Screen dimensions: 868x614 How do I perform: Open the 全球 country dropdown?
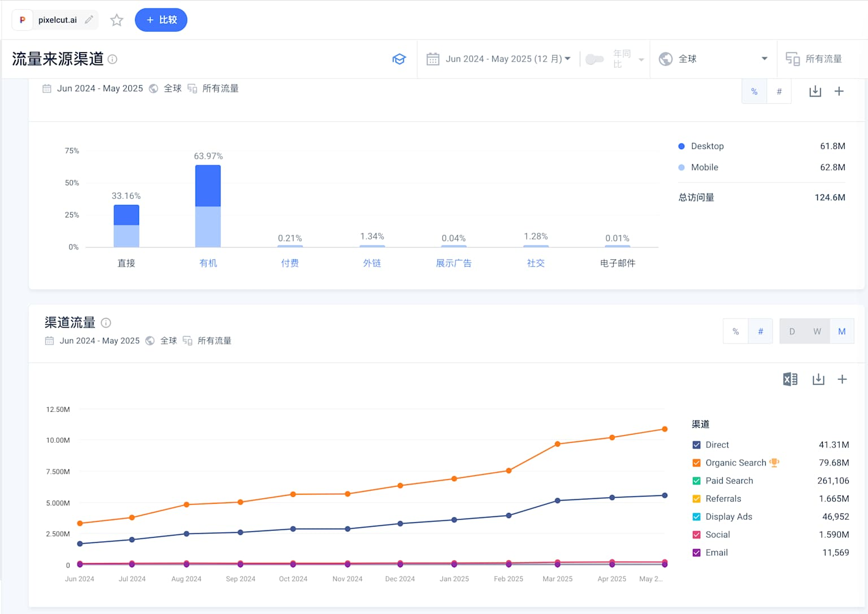713,59
